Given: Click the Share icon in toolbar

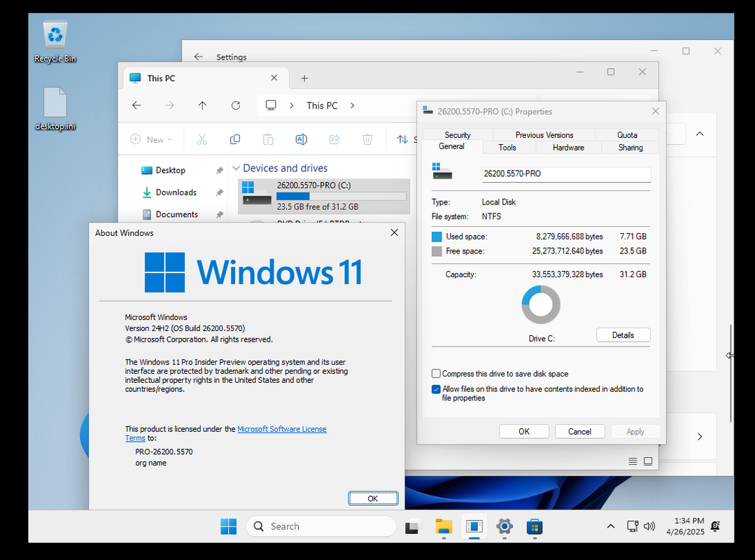Looking at the screenshot, I should pos(334,139).
